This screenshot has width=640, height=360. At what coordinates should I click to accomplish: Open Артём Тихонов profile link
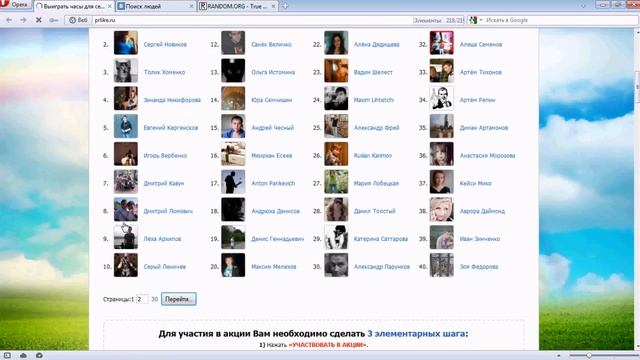coord(480,72)
